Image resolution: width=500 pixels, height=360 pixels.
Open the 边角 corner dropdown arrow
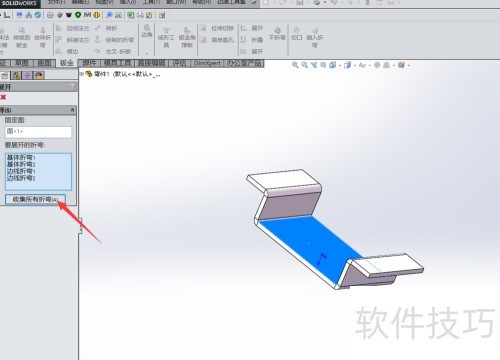[x=147, y=53]
